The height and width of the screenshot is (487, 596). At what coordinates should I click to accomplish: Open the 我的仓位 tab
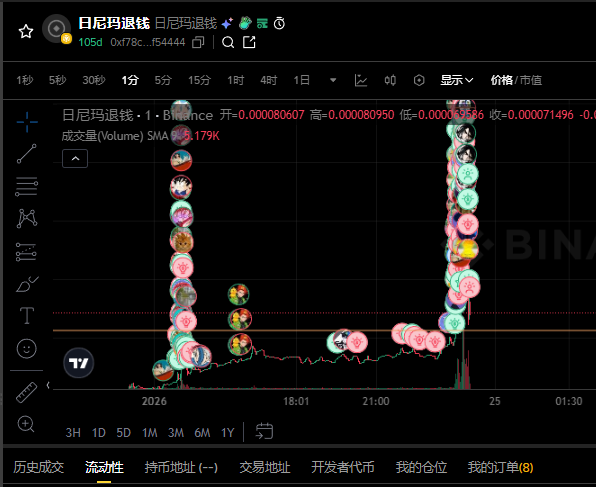[x=421, y=467]
